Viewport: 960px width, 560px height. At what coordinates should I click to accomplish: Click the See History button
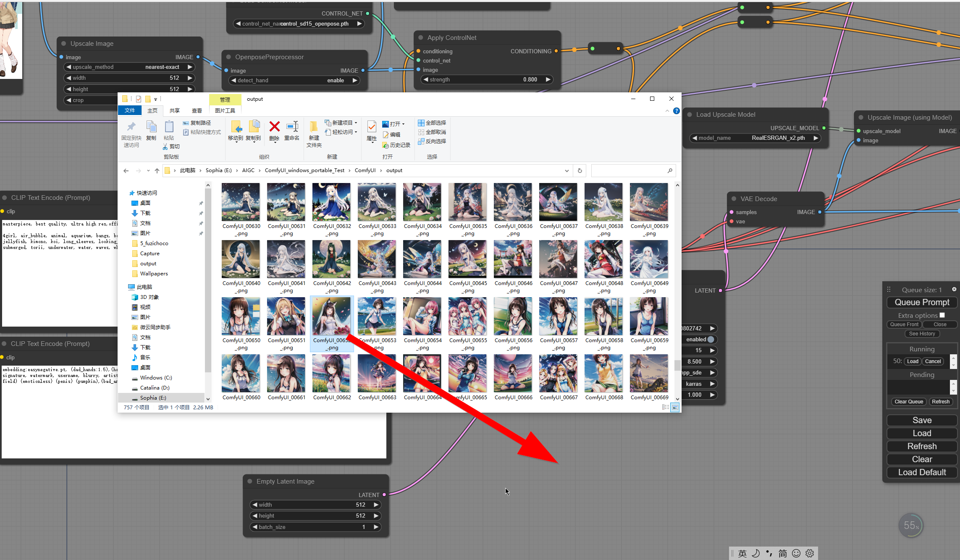[922, 334]
